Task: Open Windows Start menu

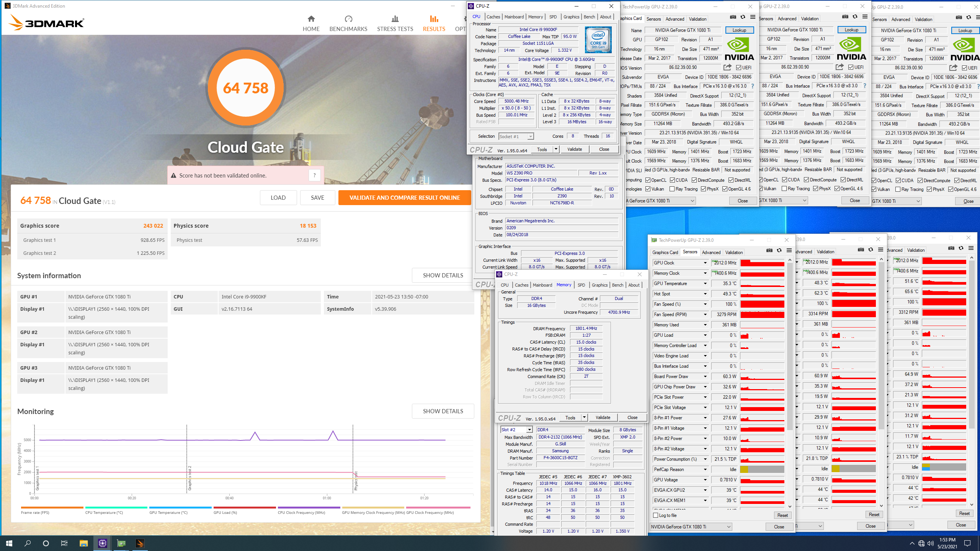Action: point(9,543)
